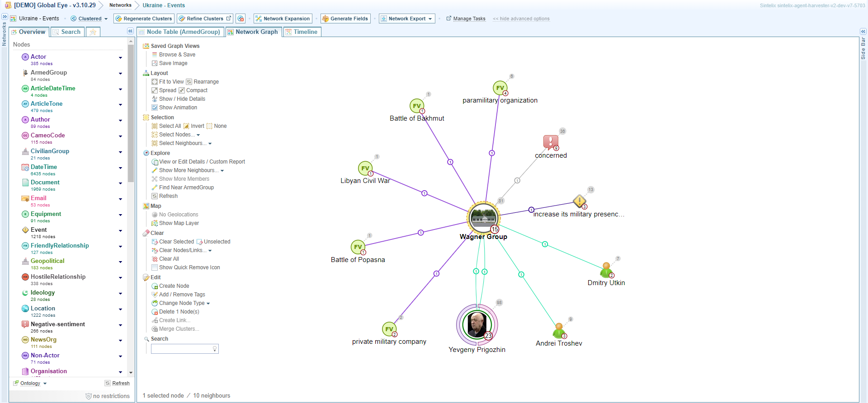
Task: Open the Timeline tab
Action: [x=302, y=32]
